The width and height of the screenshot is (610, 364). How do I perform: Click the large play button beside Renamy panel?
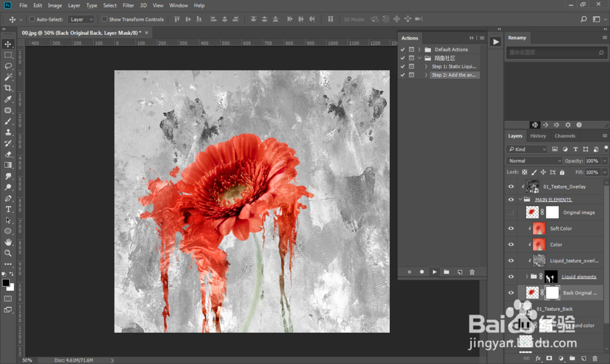point(495,41)
